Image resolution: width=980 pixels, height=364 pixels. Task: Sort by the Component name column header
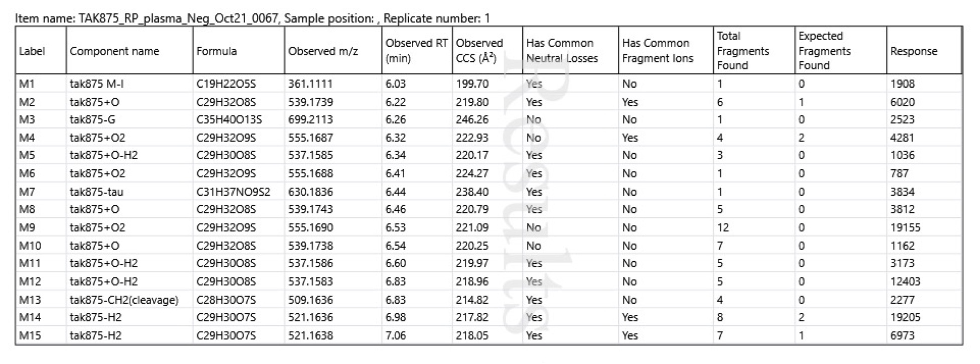click(114, 51)
